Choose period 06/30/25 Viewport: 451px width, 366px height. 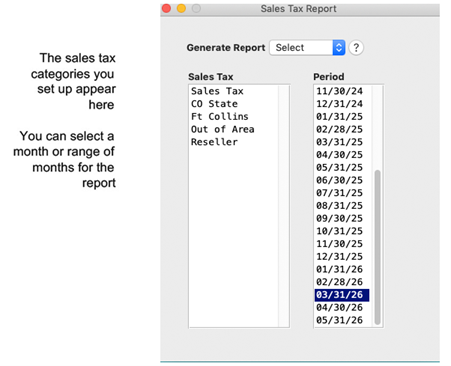(339, 180)
